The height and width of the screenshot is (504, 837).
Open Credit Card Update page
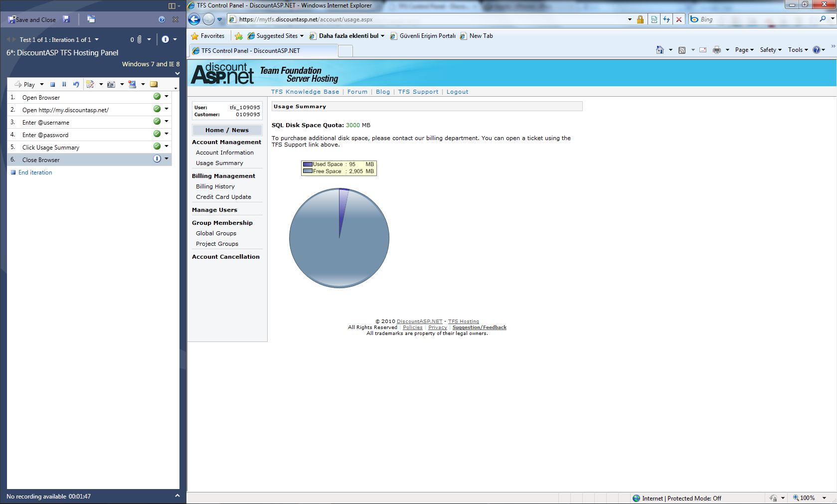pyautogui.click(x=223, y=197)
